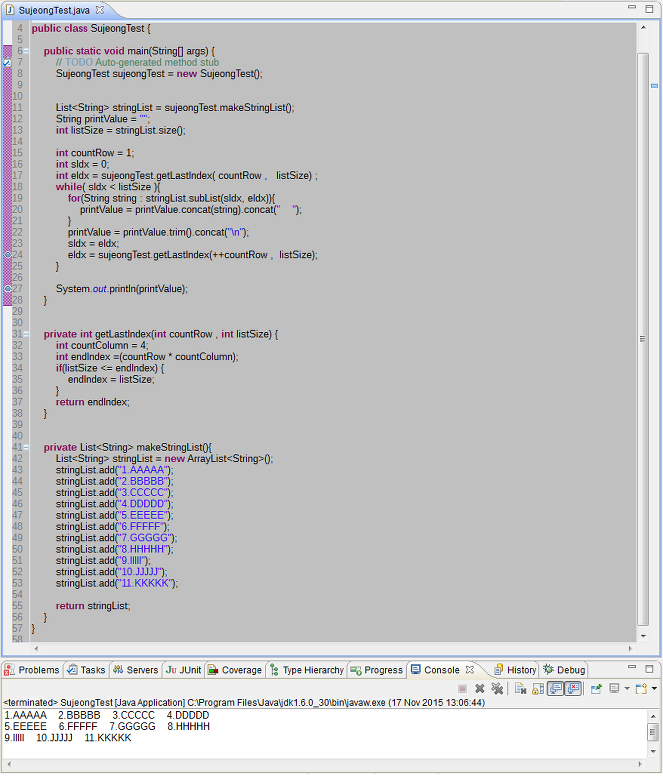Collapse makeStringList method fold at line 41
The height and width of the screenshot is (776, 663).
coord(26,447)
